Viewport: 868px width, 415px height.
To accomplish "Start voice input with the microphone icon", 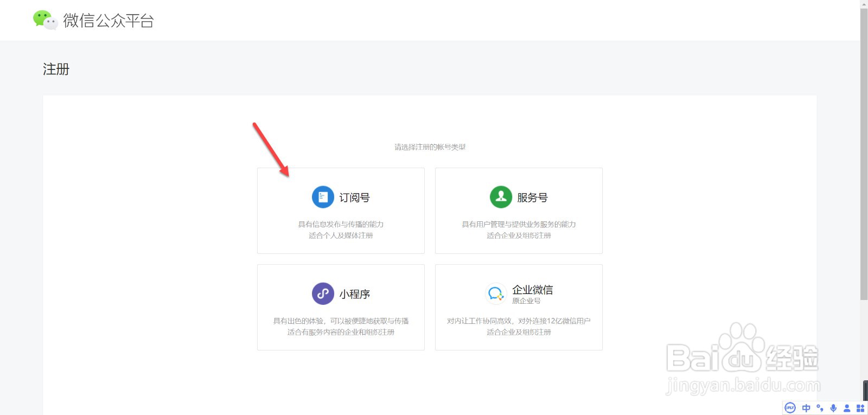I will (x=833, y=408).
